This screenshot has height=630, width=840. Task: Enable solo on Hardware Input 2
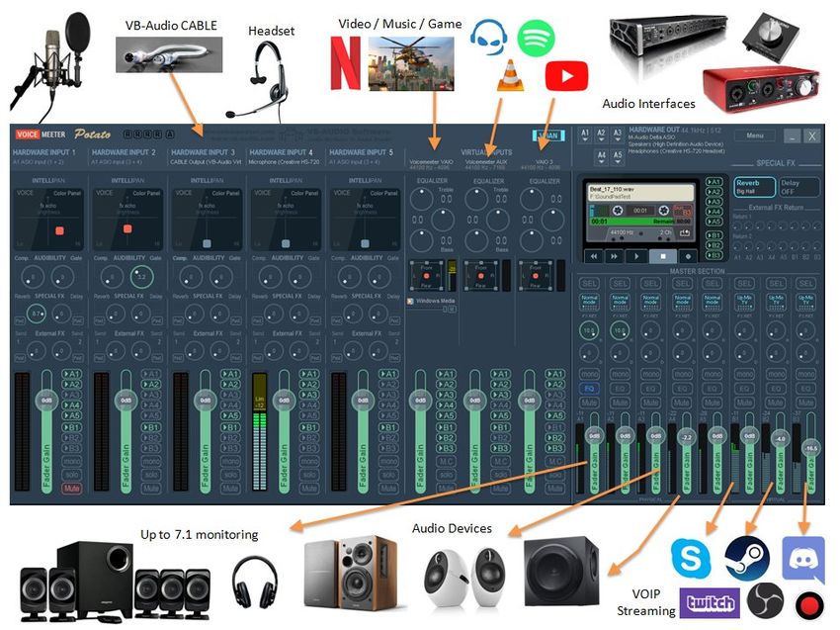151,475
